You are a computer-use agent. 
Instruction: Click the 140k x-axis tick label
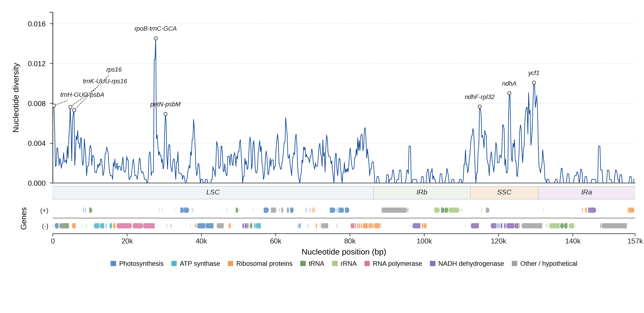point(573,241)
